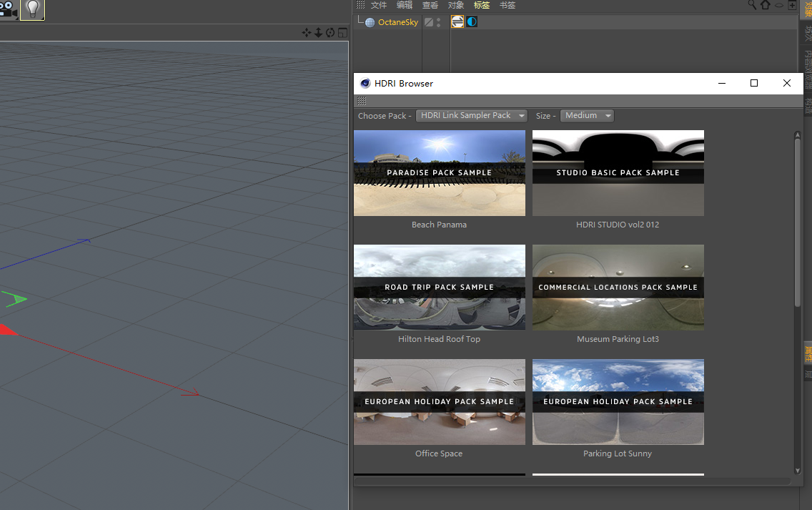Open the 对象 menu
Image resolution: width=812 pixels, height=510 pixels.
pyautogui.click(x=456, y=5)
